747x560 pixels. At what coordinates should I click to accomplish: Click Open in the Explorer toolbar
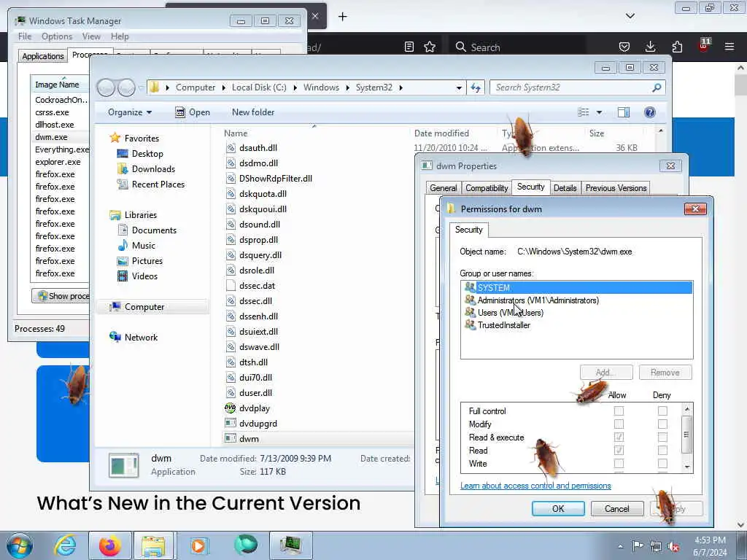(193, 112)
